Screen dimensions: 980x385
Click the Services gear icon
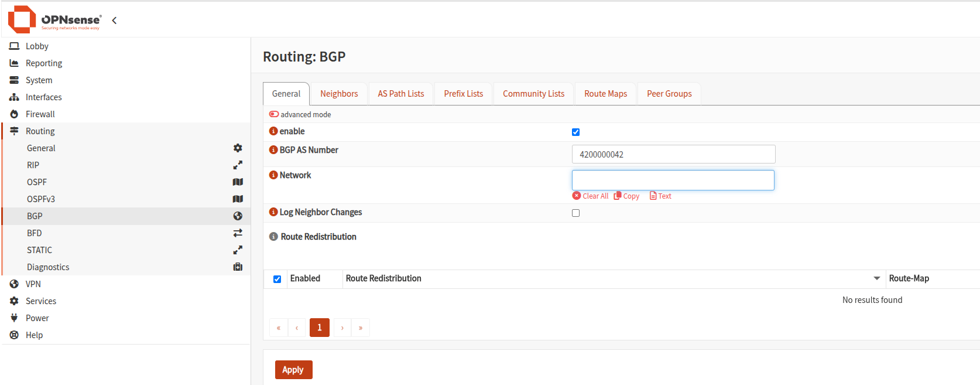click(x=14, y=301)
